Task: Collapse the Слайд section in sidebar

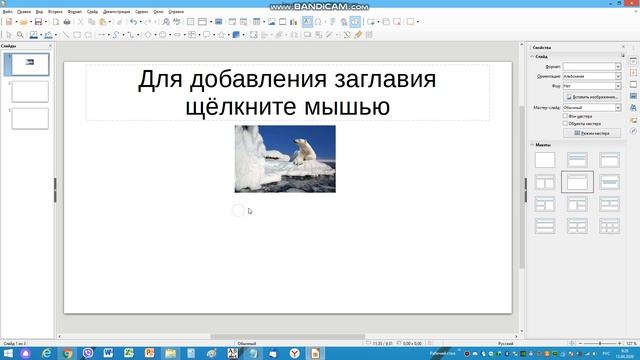Action: click(x=532, y=56)
